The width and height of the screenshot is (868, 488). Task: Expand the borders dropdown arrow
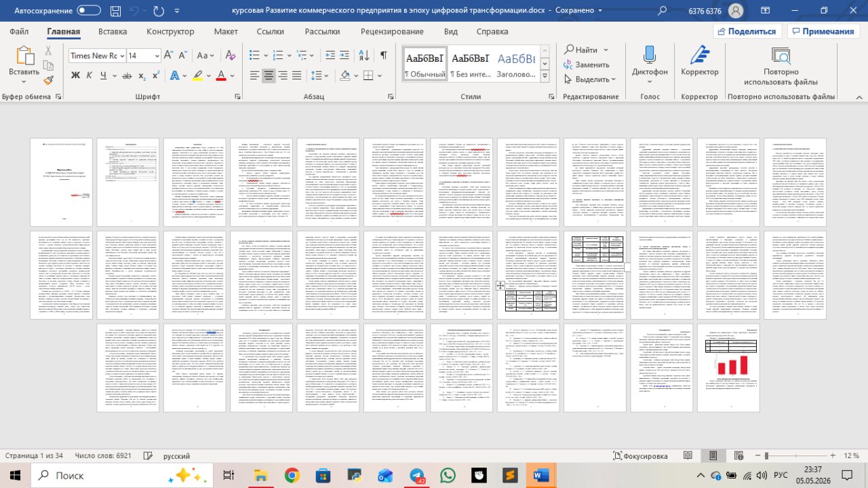coord(378,75)
